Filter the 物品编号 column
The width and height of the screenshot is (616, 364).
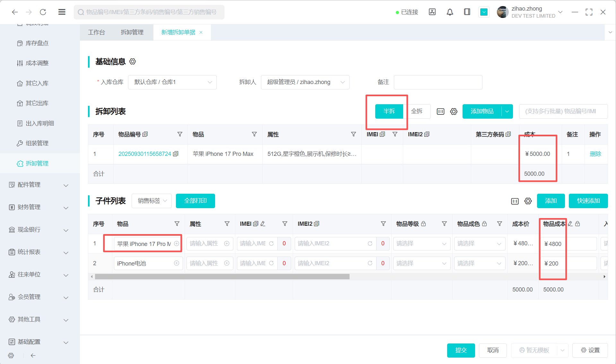pos(180,134)
